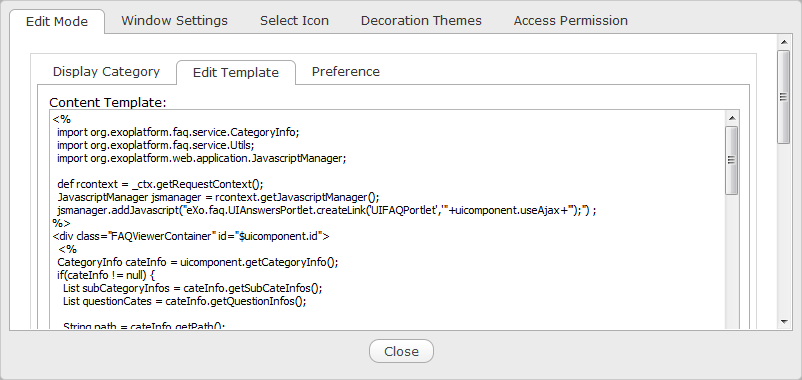Click the outer panel scroll down arrow
The image size is (802, 380).
[x=784, y=322]
